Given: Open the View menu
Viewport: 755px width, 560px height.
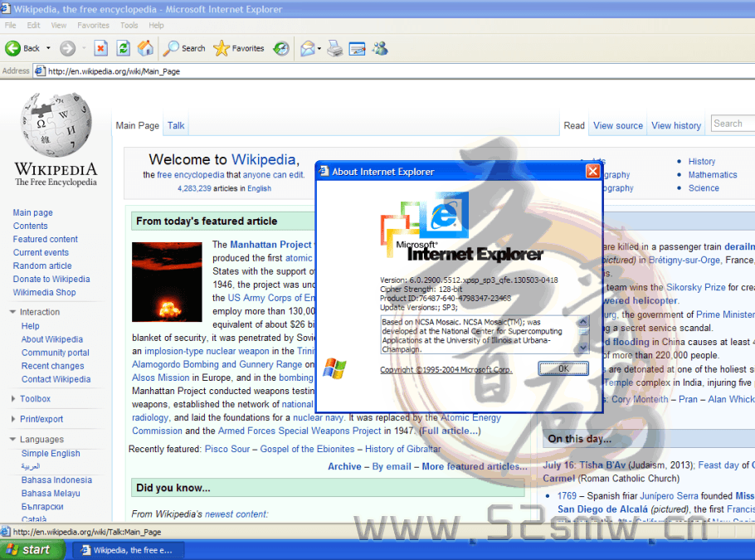Looking at the screenshot, I should pyautogui.click(x=59, y=25).
